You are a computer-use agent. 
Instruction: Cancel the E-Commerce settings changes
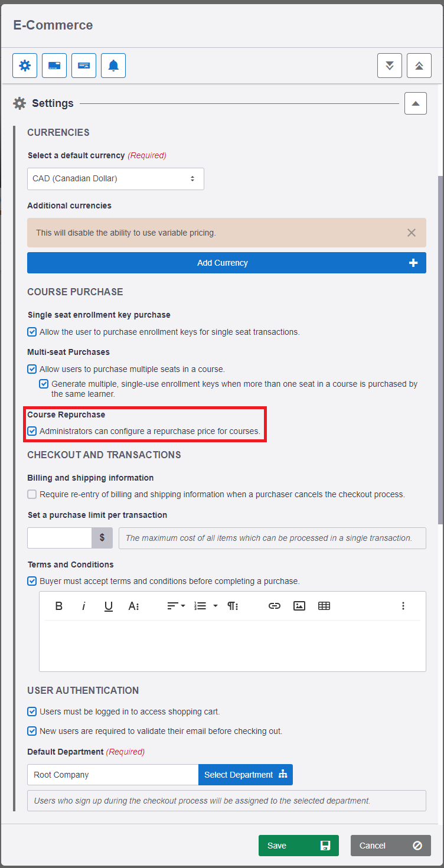[391, 846]
